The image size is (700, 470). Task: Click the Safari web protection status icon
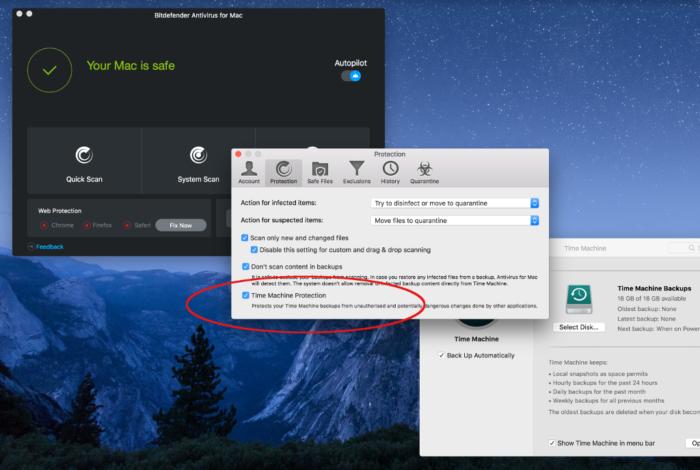(127, 226)
